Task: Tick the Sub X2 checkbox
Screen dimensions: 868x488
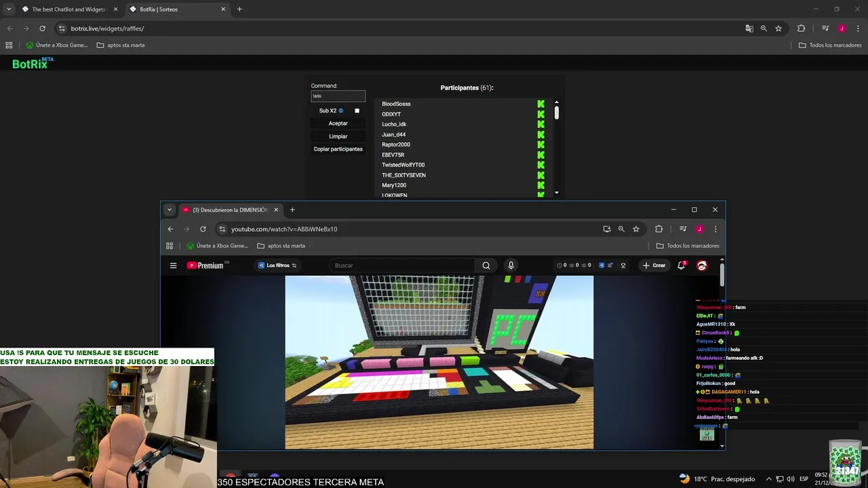Action: click(357, 110)
